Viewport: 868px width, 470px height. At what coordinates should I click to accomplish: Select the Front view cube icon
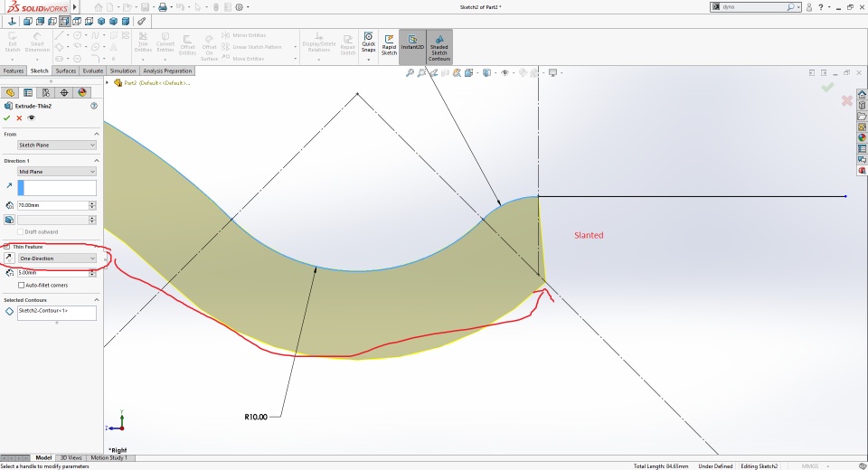pos(28,21)
